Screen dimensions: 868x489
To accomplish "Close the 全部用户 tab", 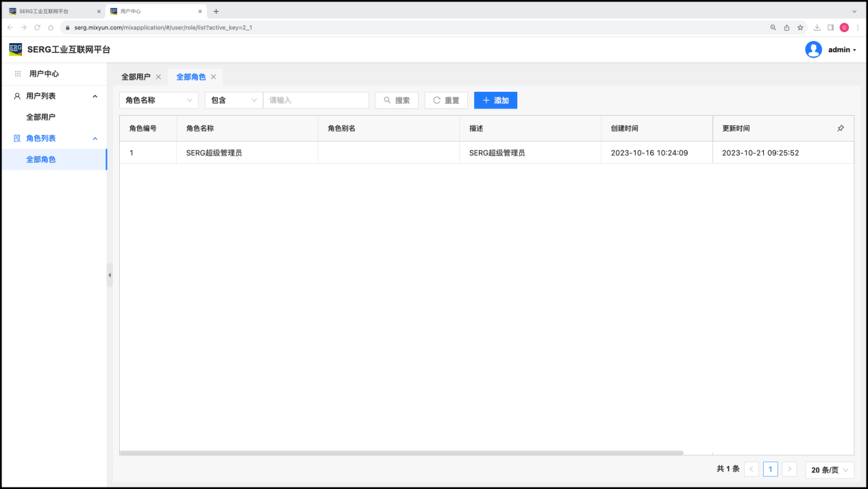I will [158, 77].
